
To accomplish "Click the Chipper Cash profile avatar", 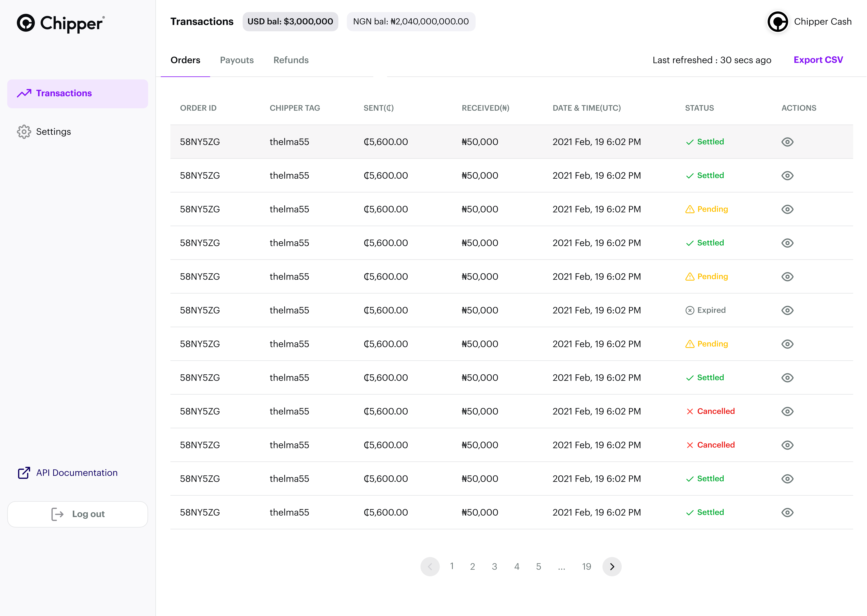I will [x=777, y=22].
